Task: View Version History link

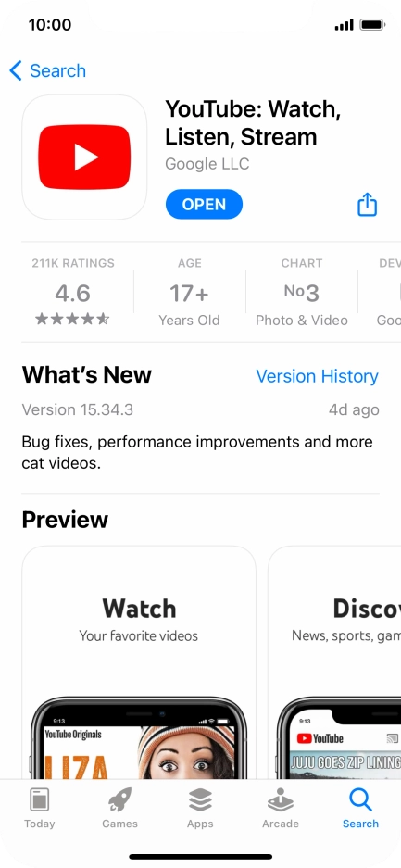Action: click(x=317, y=376)
